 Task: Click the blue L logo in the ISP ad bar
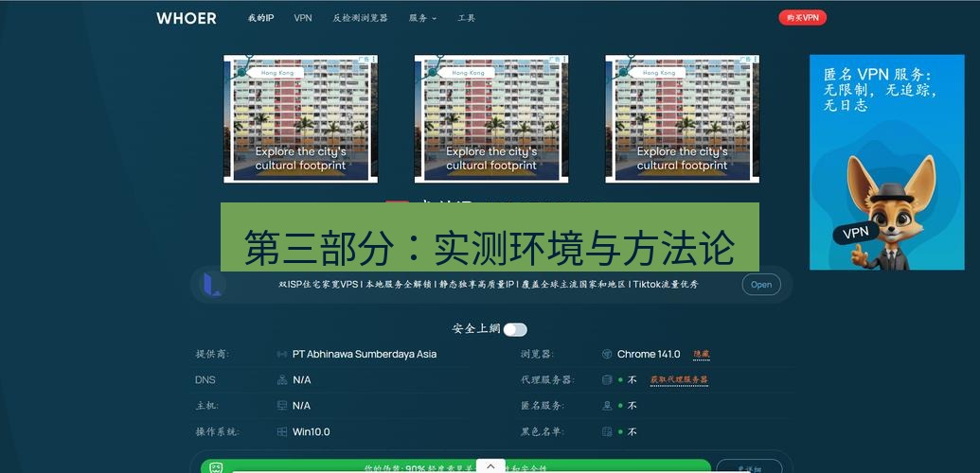(x=212, y=285)
